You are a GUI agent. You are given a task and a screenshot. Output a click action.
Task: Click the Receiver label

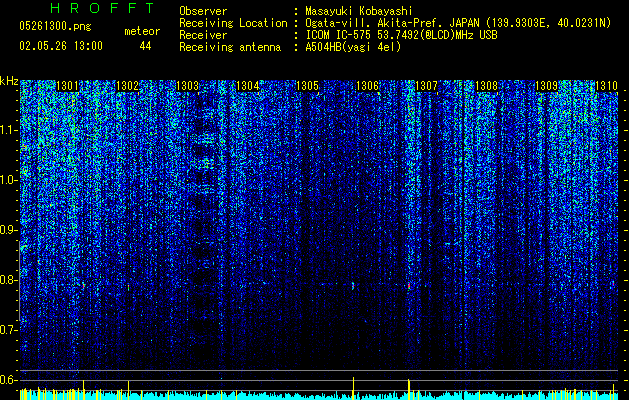pyautogui.click(x=203, y=35)
